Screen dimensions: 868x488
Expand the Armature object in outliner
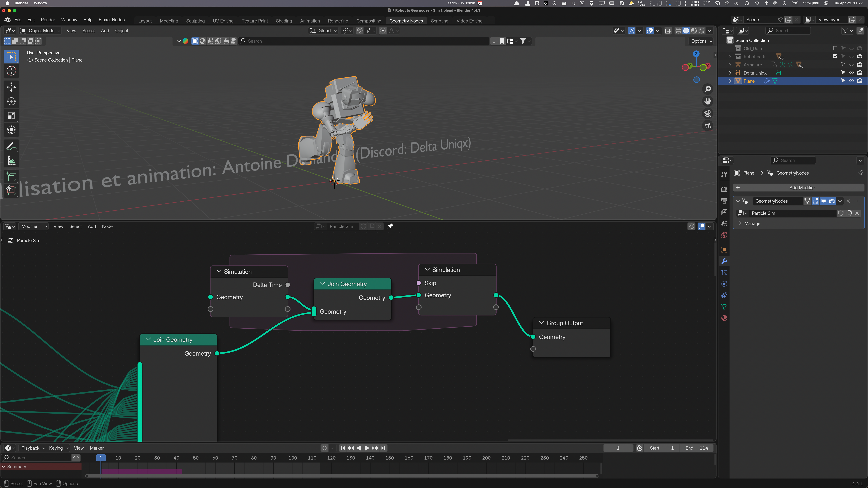point(730,65)
